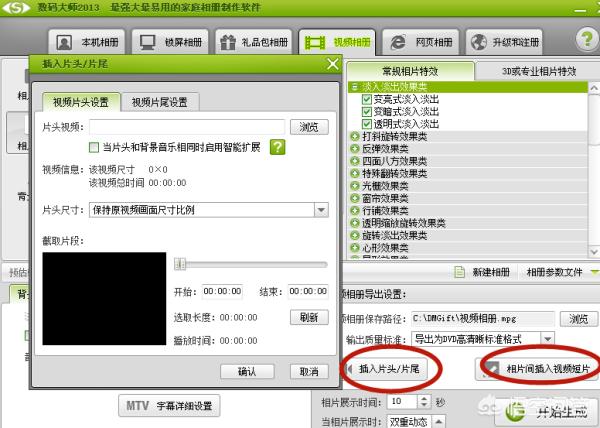Click the 片头视频 file path field
The width and height of the screenshot is (600, 428).
click(x=187, y=127)
